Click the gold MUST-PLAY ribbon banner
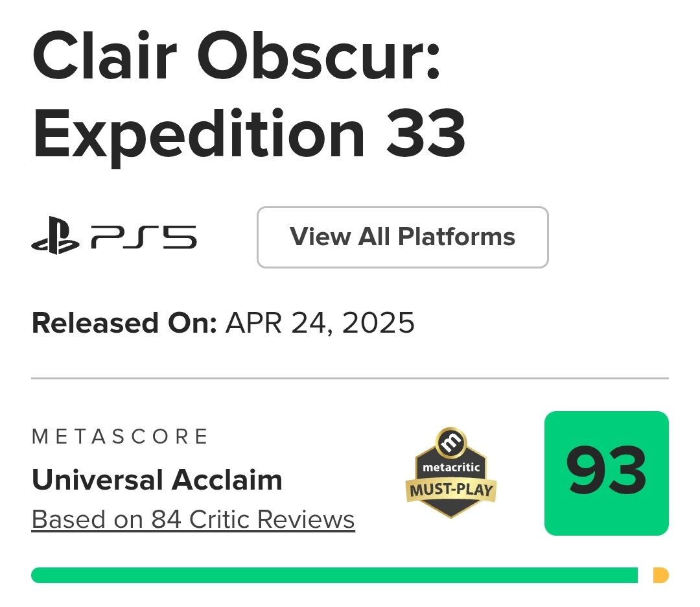Image resolution: width=700 pixels, height=607 pixels. point(451,490)
